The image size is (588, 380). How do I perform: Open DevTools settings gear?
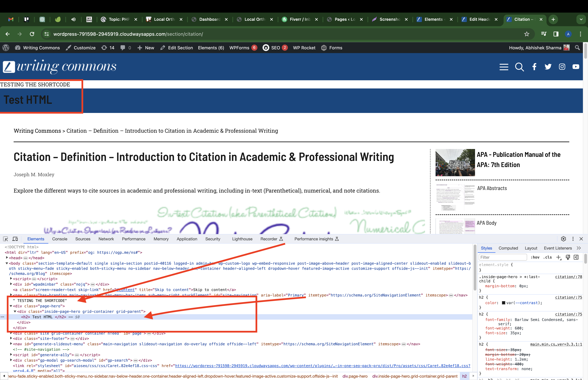[x=563, y=239]
